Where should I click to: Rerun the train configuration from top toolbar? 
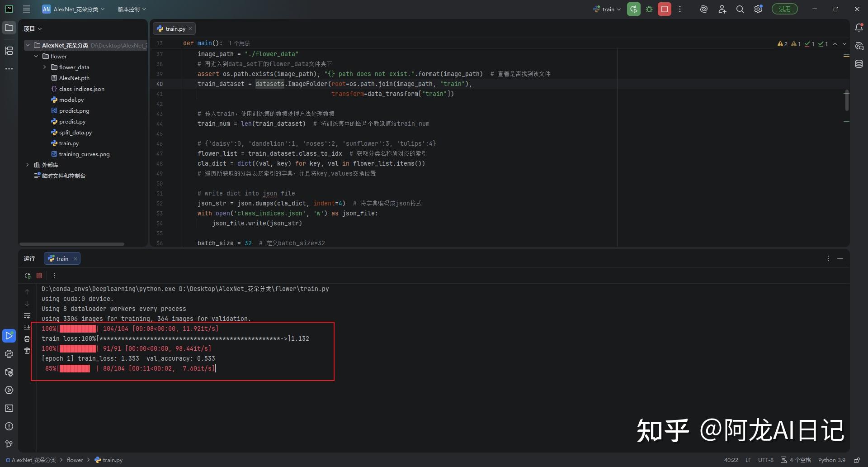[x=634, y=9]
